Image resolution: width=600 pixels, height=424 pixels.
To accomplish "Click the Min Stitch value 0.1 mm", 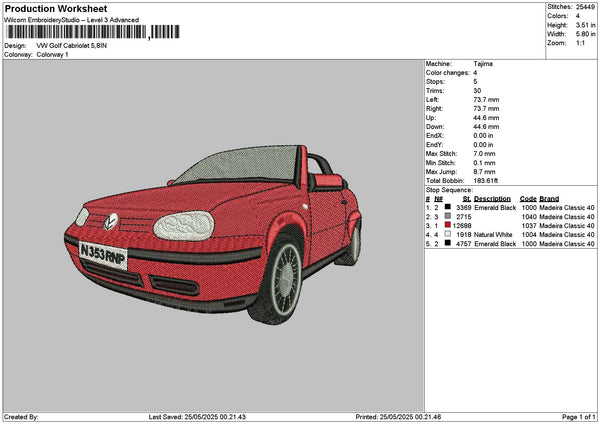I will point(484,163).
